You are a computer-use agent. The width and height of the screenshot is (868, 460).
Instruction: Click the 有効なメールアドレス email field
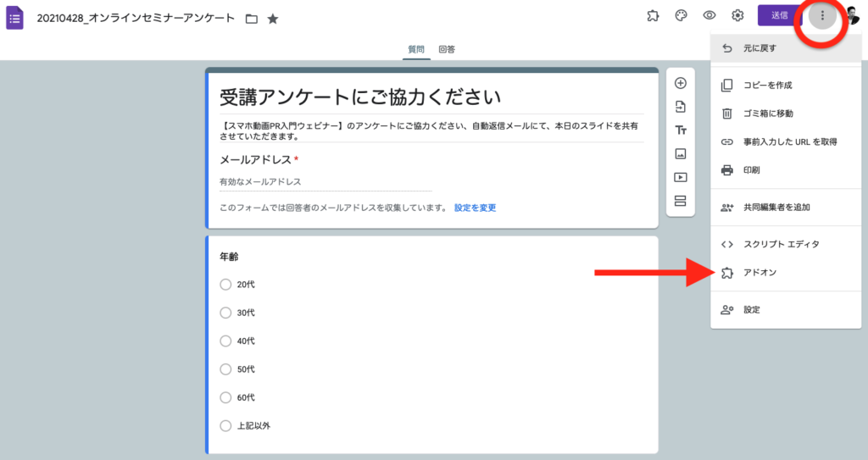click(325, 181)
